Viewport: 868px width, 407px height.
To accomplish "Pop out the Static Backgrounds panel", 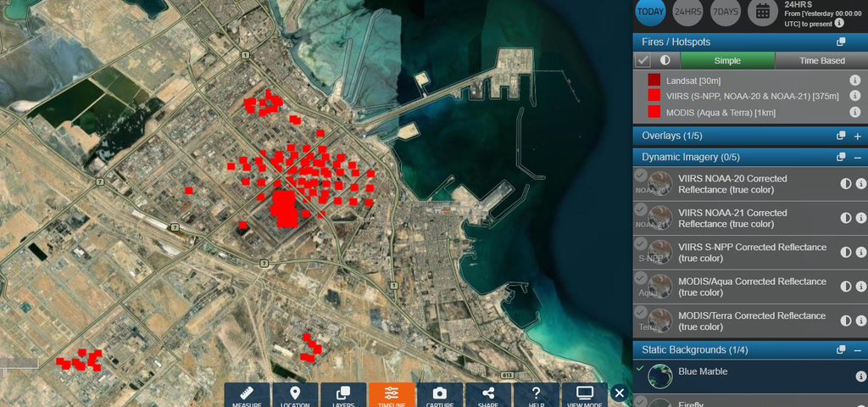I will pyautogui.click(x=841, y=350).
